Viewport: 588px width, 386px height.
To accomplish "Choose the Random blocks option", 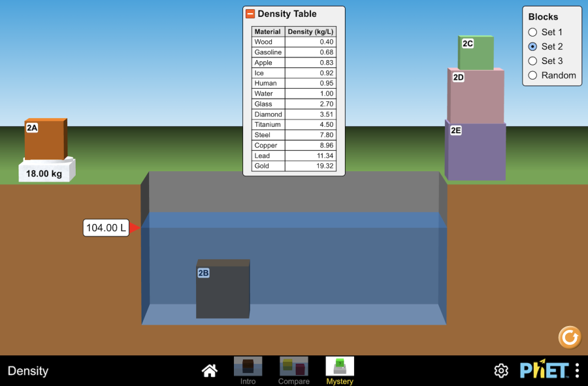I will point(533,75).
